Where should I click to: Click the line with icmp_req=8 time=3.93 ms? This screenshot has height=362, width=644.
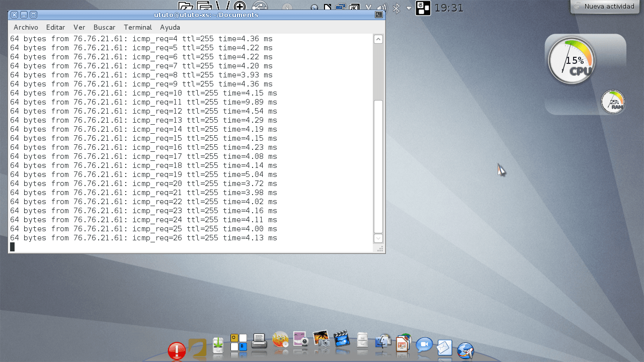[141, 75]
